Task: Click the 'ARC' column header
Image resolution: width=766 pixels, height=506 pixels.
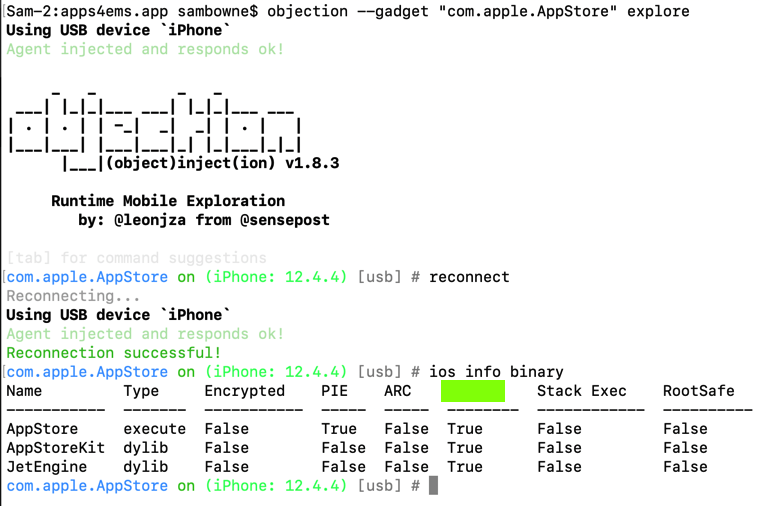Action: click(x=397, y=391)
